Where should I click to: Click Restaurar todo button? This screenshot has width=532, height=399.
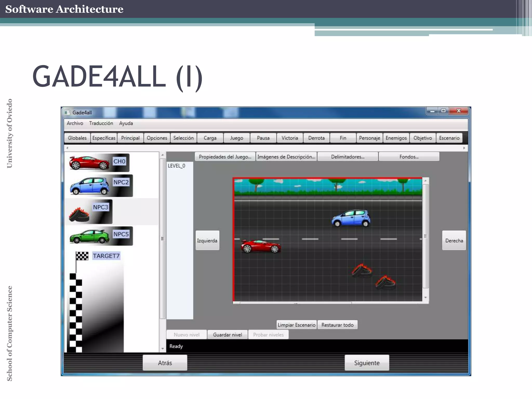(337, 325)
